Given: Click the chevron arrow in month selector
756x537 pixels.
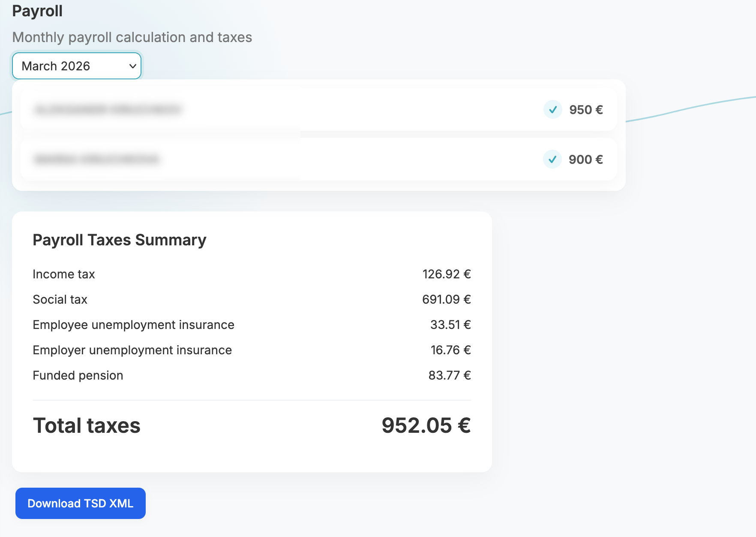Looking at the screenshot, I should click(x=132, y=66).
